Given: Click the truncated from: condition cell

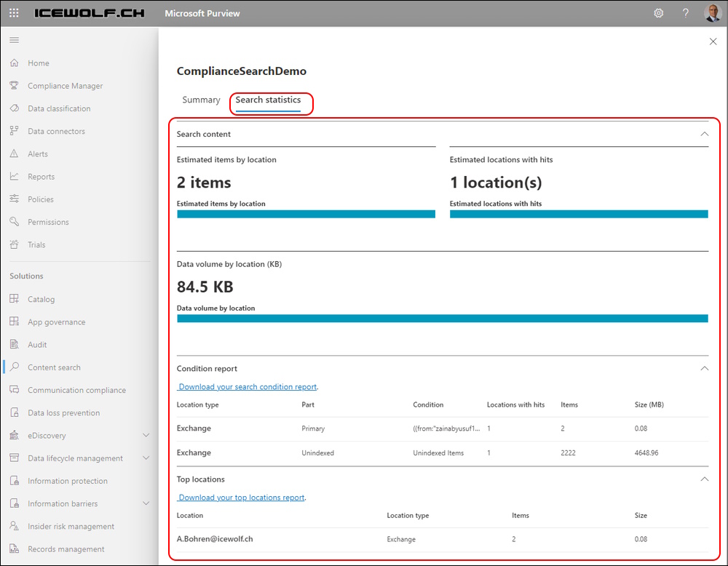Looking at the screenshot, I should point(447,429).
